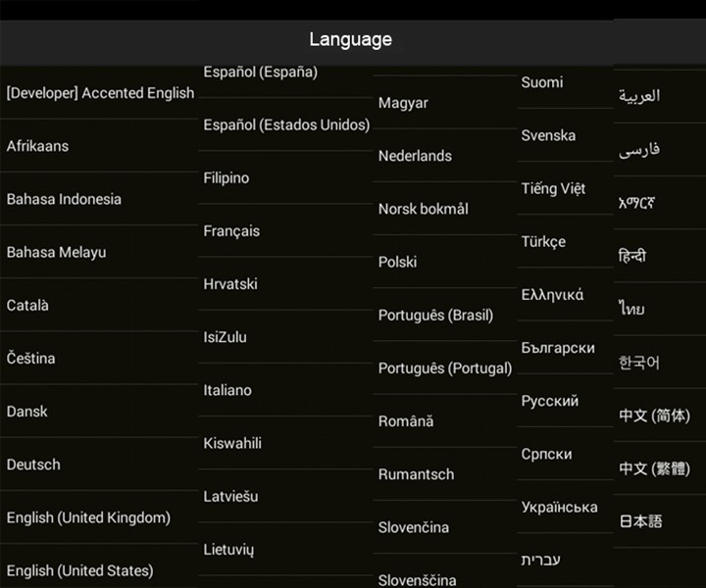Choose Polski from the list
The width and height of the screenshot is (706, 588).
point(397,262)
